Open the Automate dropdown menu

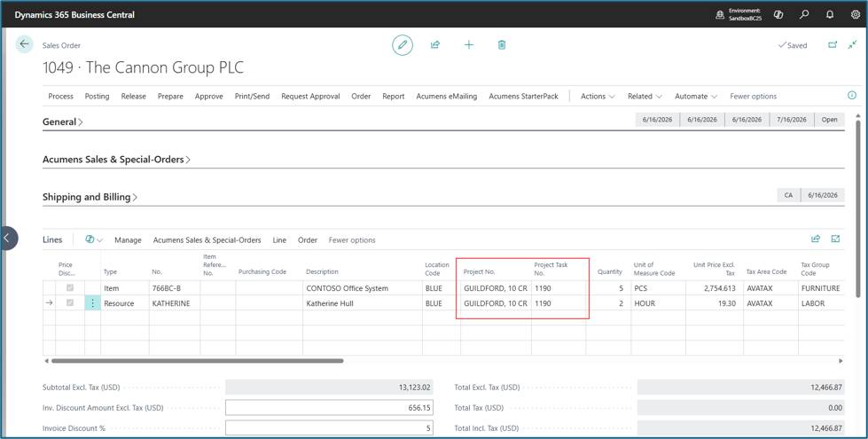696,97
